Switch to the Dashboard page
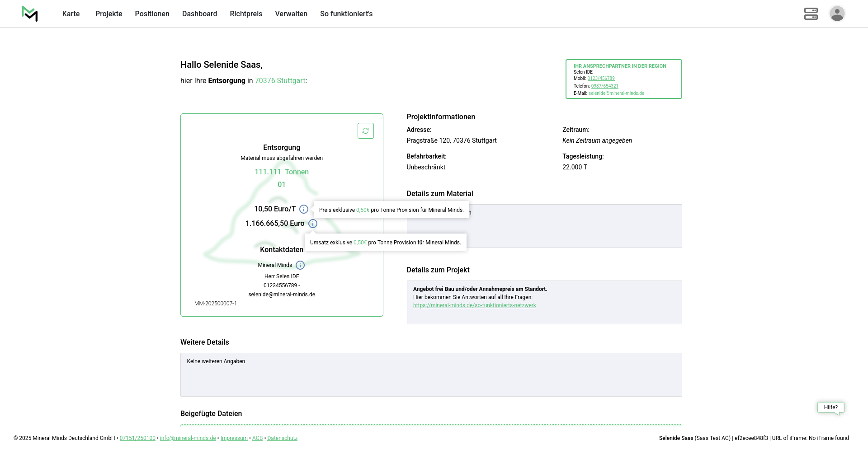 click(x=199, y=14)
